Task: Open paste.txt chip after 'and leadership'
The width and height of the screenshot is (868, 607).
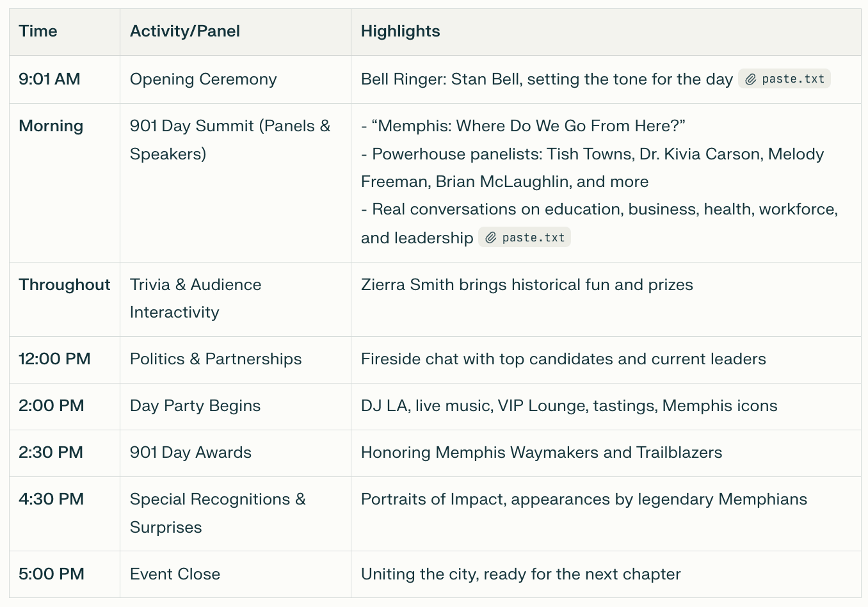Action: (x=524, y=238)
